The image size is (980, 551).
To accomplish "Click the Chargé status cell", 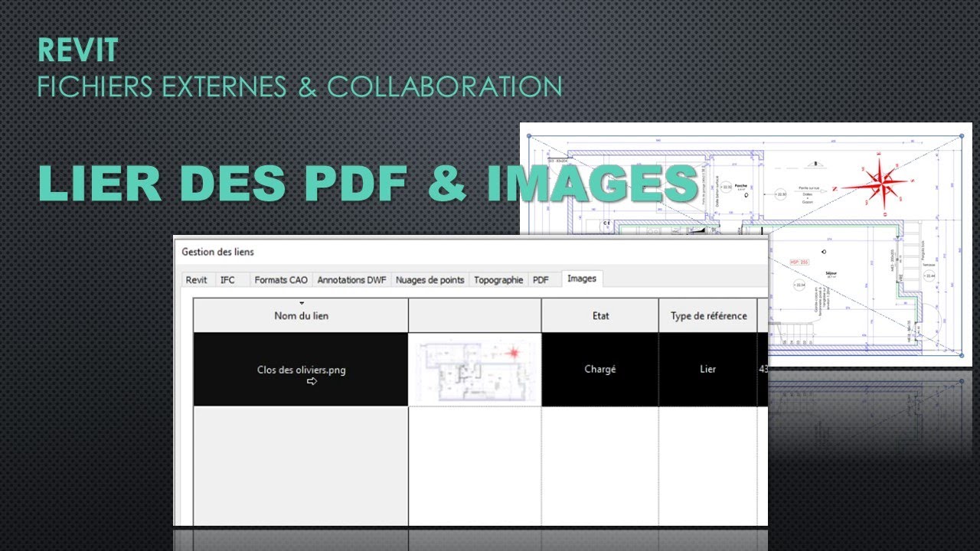I will pyautogui.click(x=600, y=369).
